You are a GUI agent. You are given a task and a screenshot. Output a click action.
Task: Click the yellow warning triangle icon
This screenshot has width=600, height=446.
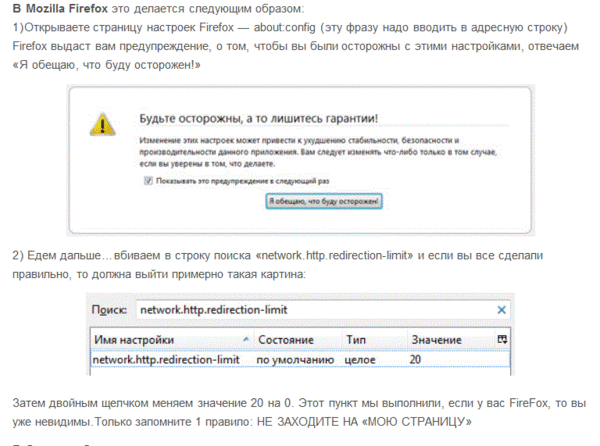(x=102, y=124)
